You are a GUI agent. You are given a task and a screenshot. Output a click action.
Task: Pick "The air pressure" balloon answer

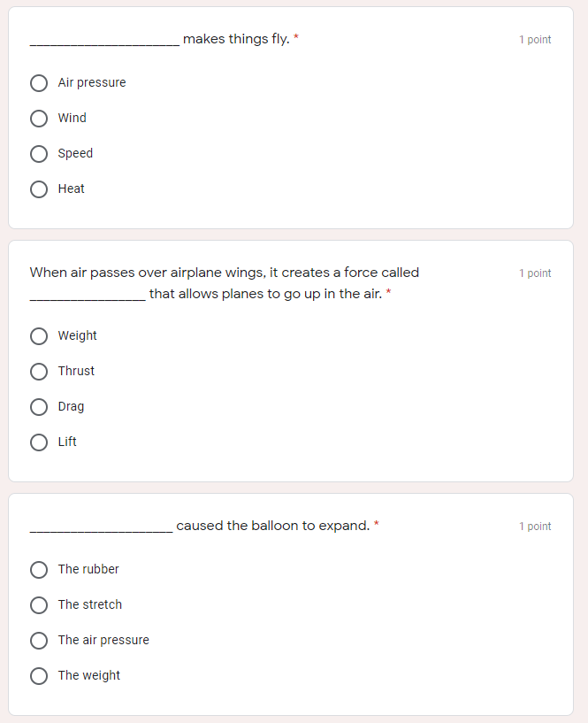(39, 641)
